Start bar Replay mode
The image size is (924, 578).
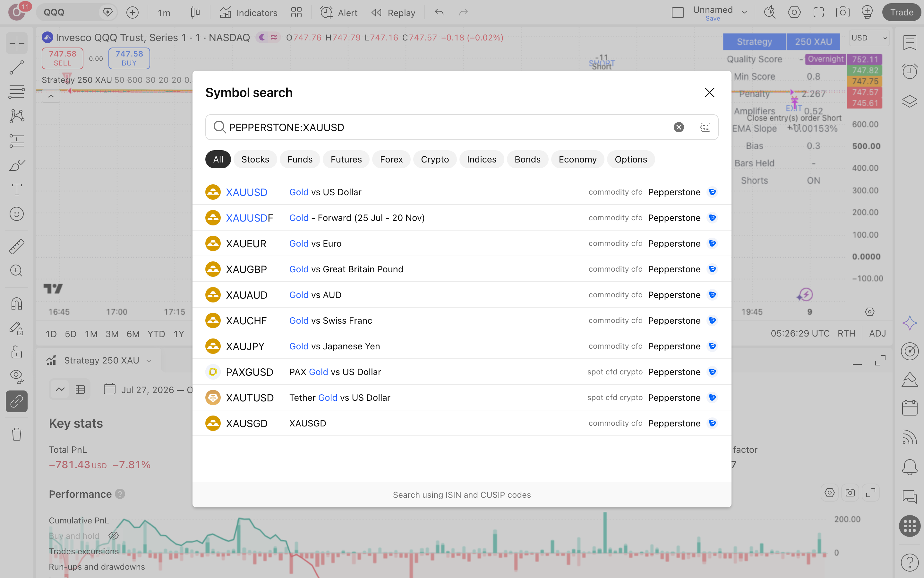coord(393,13)
